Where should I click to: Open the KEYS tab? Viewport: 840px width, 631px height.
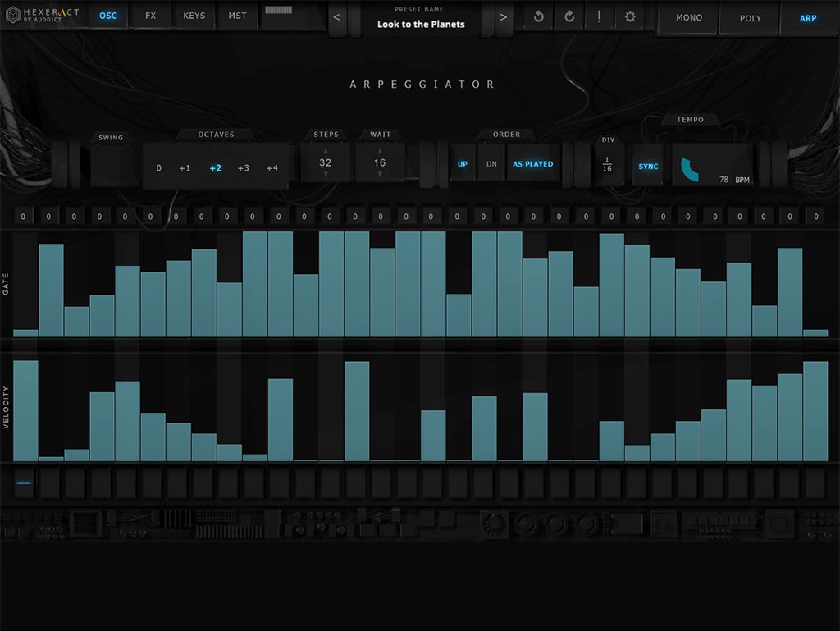point(194,16)
